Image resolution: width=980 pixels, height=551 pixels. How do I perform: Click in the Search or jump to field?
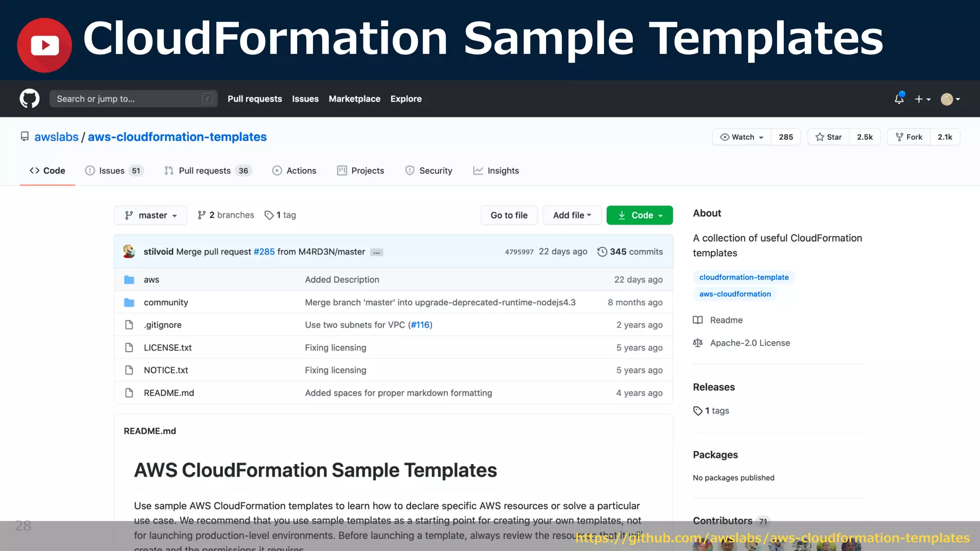[133, 99]
